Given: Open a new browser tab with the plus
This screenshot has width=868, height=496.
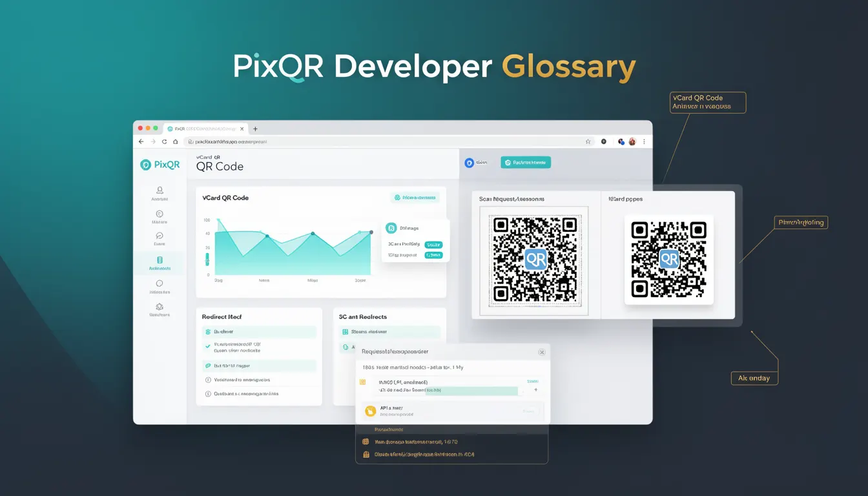Looking at the screenshot, I should coord(255,129).
